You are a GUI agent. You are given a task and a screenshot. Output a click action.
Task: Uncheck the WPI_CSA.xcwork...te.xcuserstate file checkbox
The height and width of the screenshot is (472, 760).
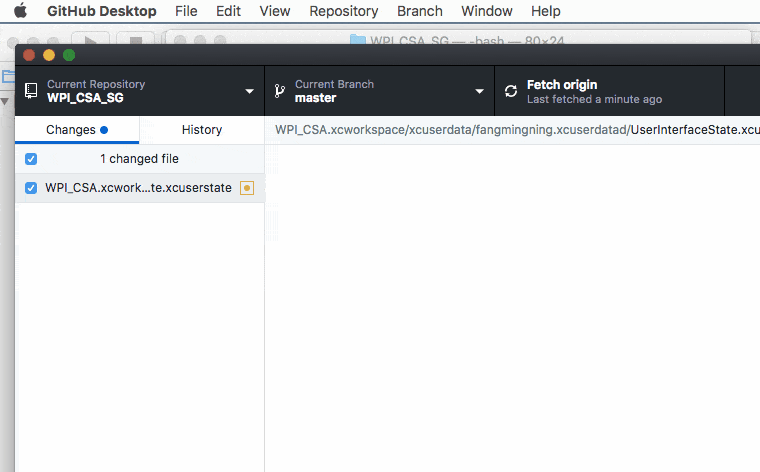pyautogui.click(x=31, y=188)
